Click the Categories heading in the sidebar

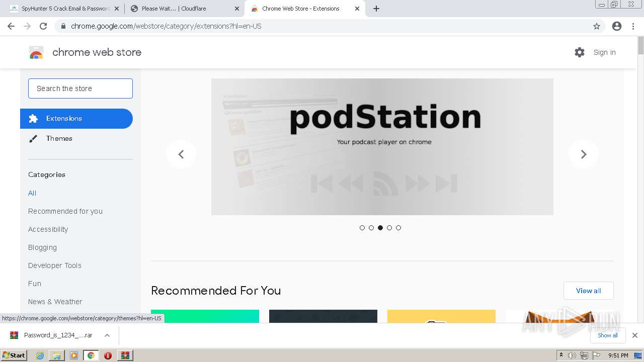(x=47, y=174)
